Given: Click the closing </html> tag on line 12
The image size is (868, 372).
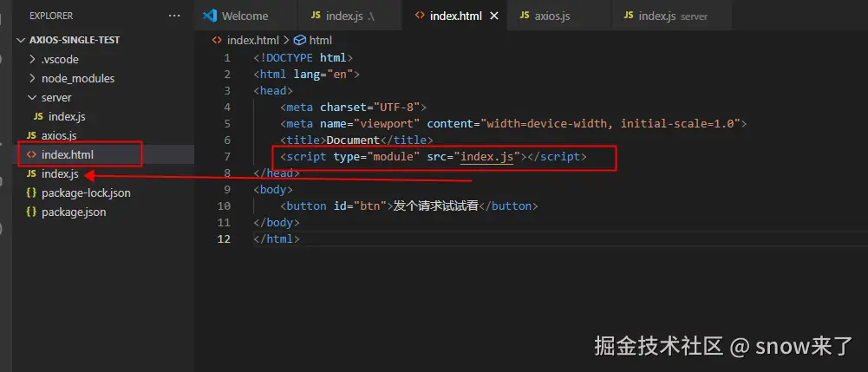Looking at the screenshot, I should (x=277, y=239).
